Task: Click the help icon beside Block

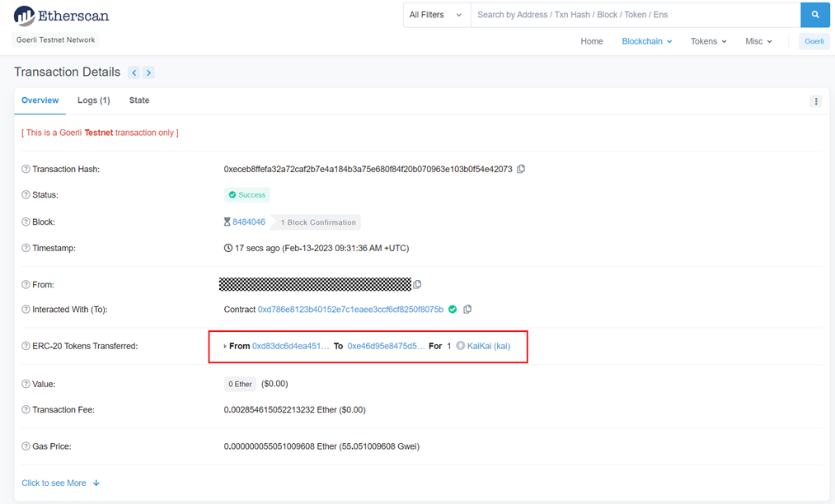Action: coord(26,222)
